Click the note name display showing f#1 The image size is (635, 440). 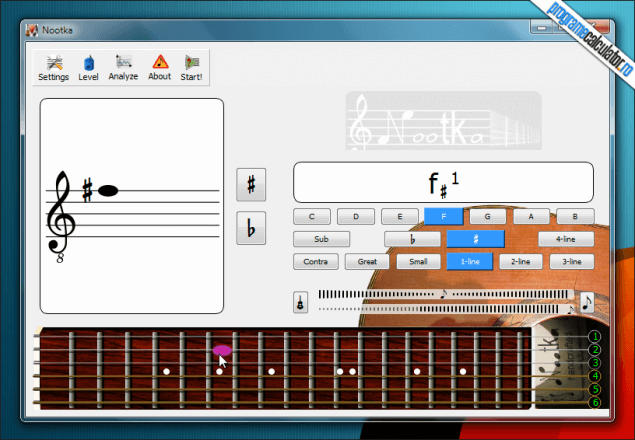click(x=443, y=182)
